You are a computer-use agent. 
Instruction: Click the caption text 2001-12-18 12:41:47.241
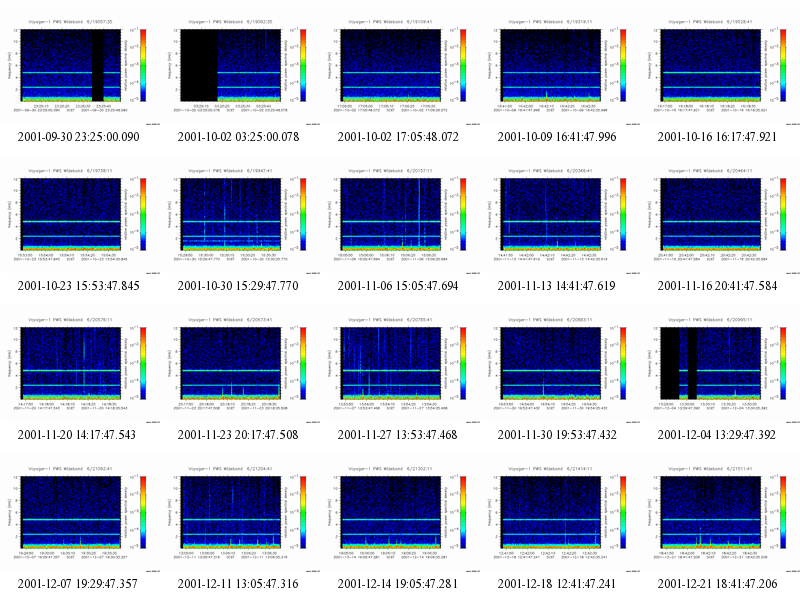point(557,584)
